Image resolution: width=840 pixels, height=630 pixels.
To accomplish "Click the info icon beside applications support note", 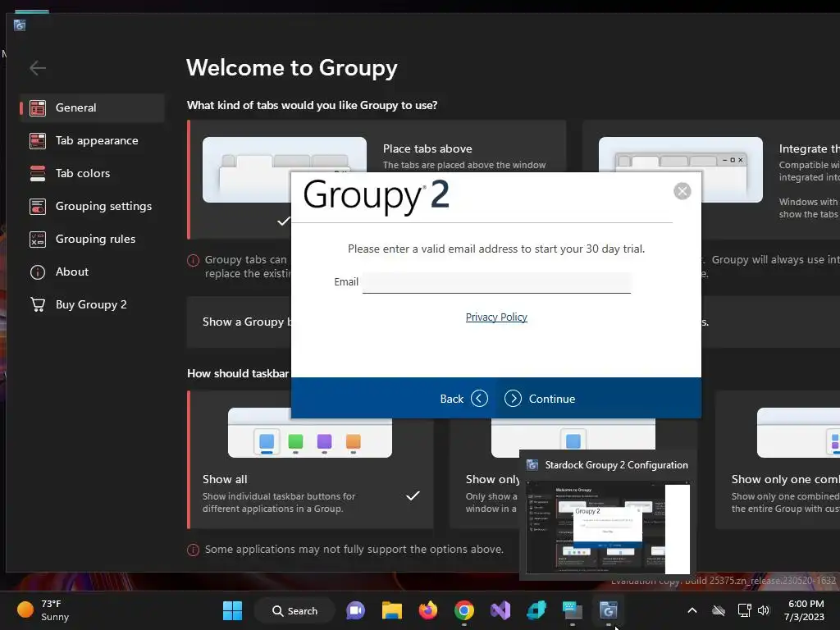I will click(193, 550).
